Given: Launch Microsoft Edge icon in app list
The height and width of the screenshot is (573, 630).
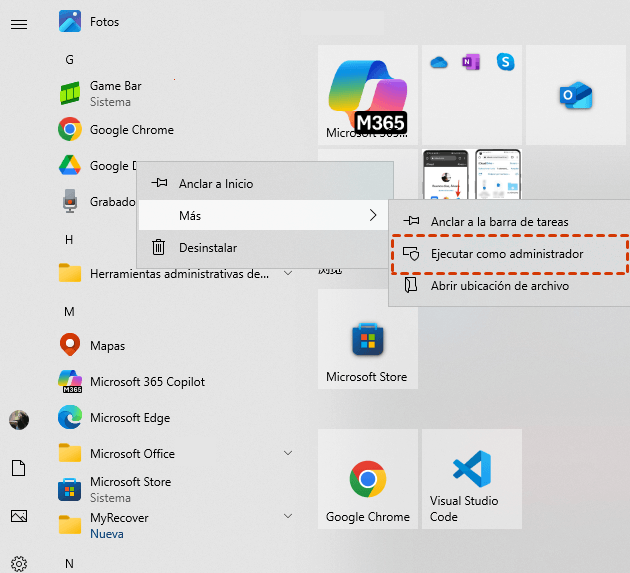Looking at the screenshot, I should 70,417.
